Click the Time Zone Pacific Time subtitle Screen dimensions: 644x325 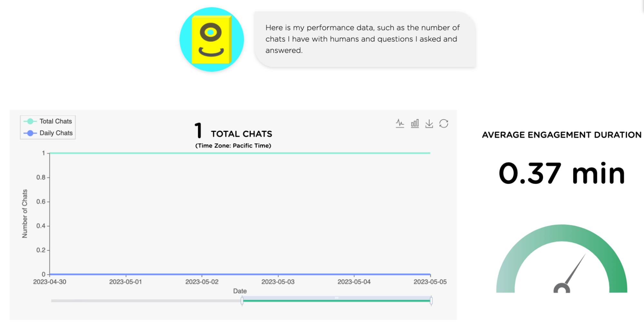coord(233,146)
